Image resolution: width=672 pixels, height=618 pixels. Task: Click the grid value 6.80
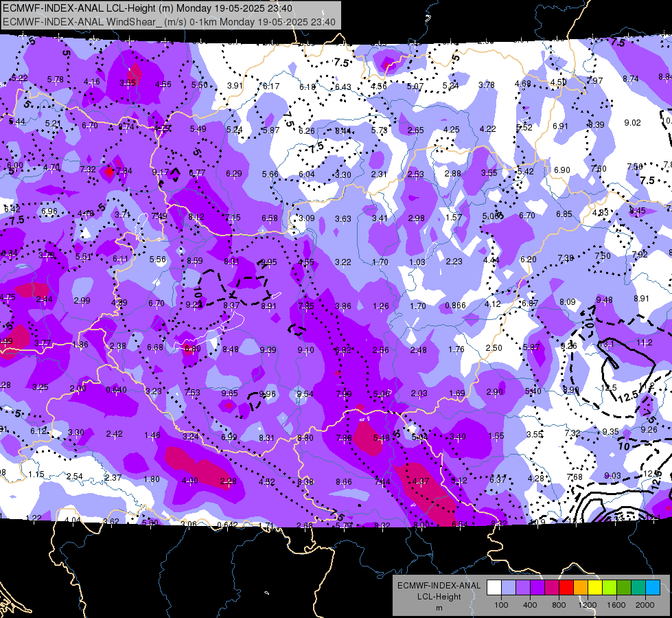[192, 349]
